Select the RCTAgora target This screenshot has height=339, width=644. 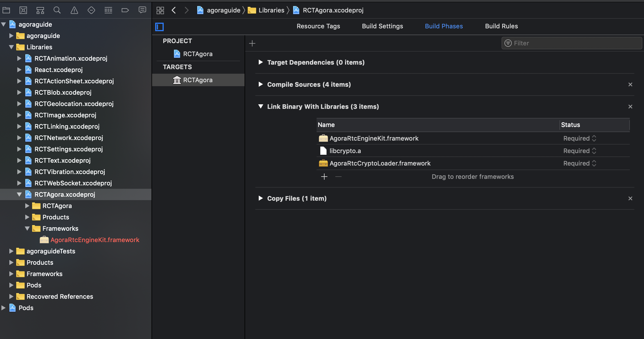(x=198, y=80)
